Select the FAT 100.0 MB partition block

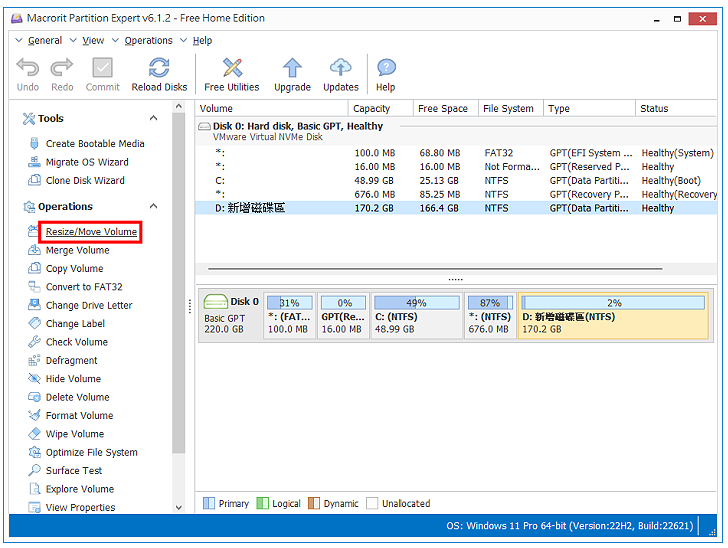(289, 315)
